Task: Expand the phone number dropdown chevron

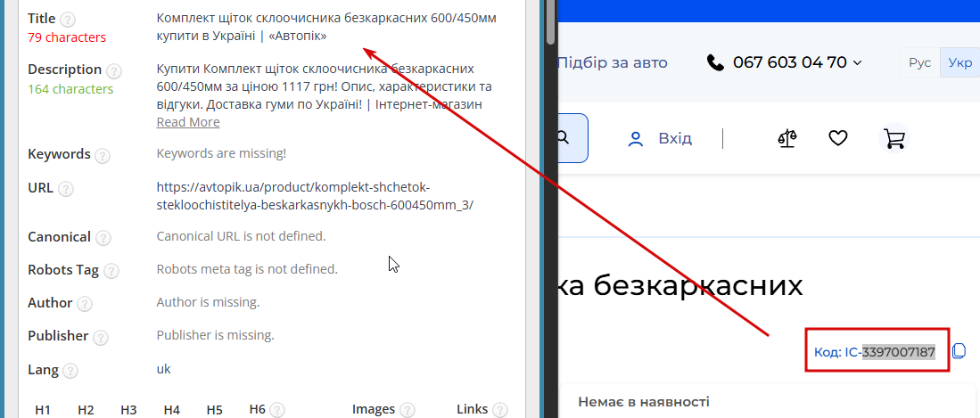Action: [x=858, y=62]
